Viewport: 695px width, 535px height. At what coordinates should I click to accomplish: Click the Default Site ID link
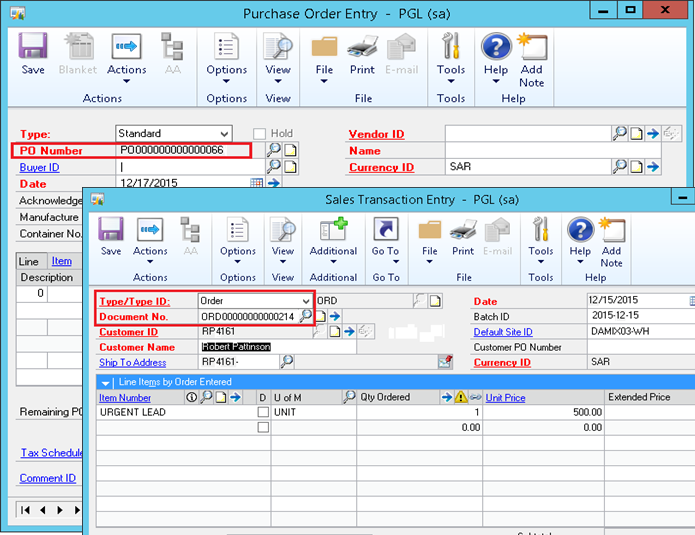point(502,332)
